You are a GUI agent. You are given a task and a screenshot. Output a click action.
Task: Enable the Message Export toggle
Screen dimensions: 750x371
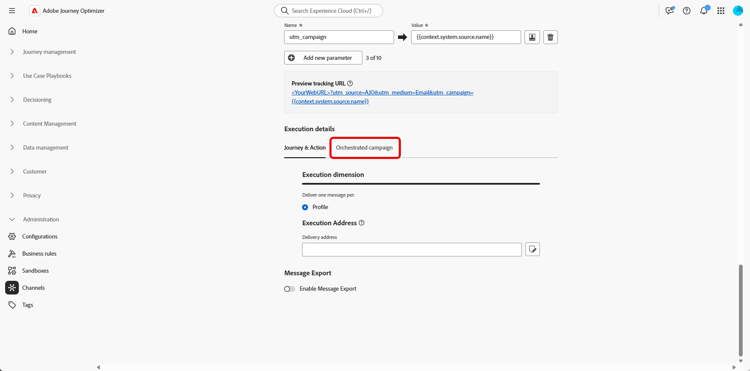click(289, 289)
